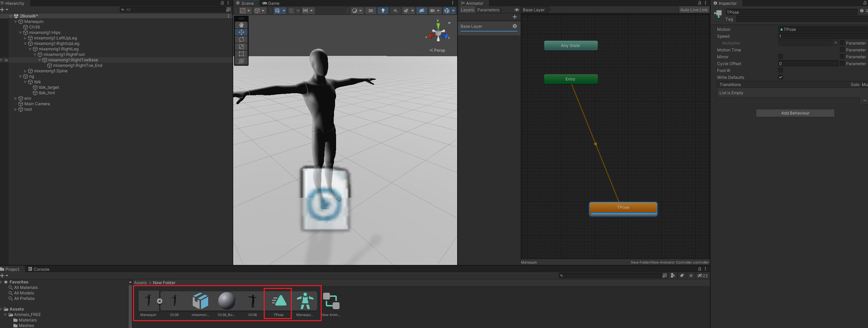
Task: Click the Base Layer gear settings icon
Action: (x=515, y=26)
